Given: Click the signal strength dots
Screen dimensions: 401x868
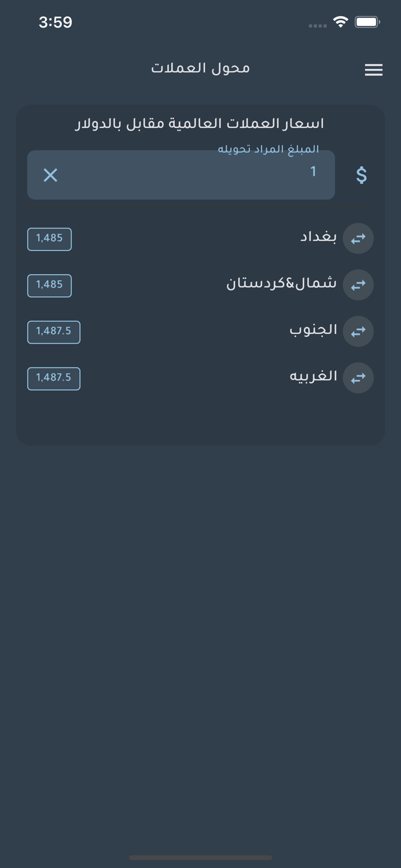Looking at the screenshot, I should (318, 25).
